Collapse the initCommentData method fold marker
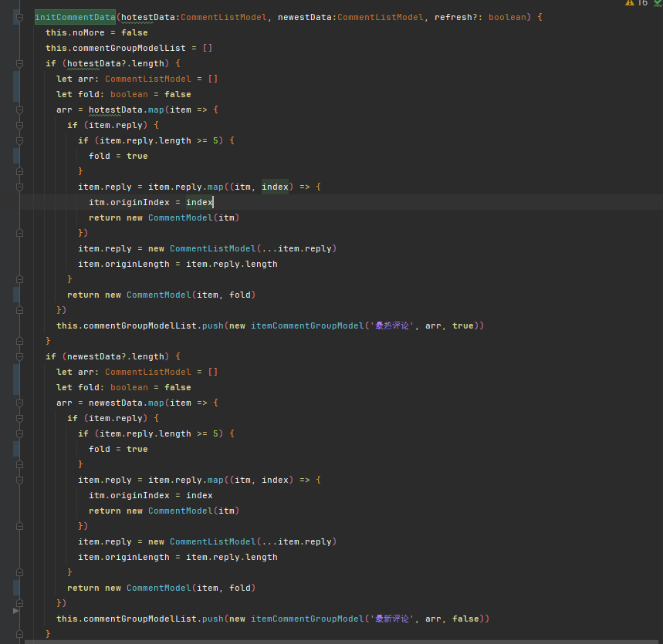 pos(19,17)
